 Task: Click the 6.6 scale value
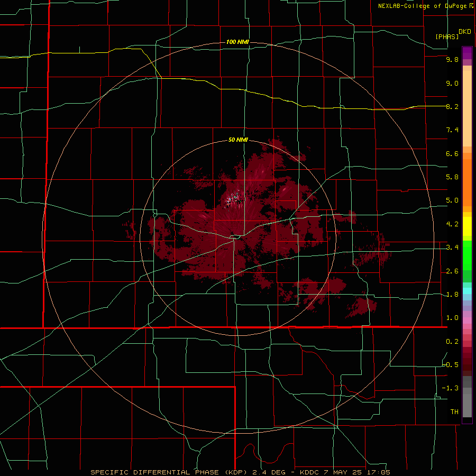coord(452,153)
